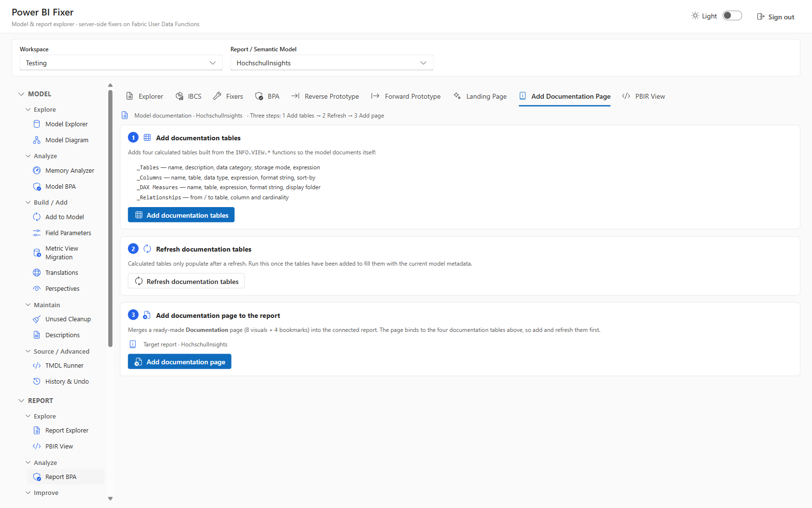Open the PBIR View tab
812x508 pixels.
tap(643, 96)
